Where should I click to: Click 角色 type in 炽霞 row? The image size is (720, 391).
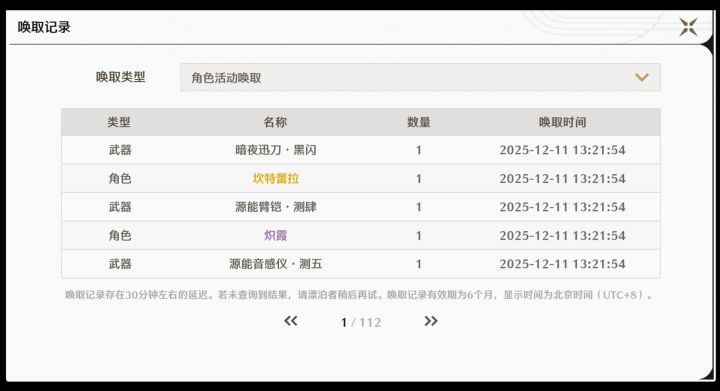click(120, 235)
